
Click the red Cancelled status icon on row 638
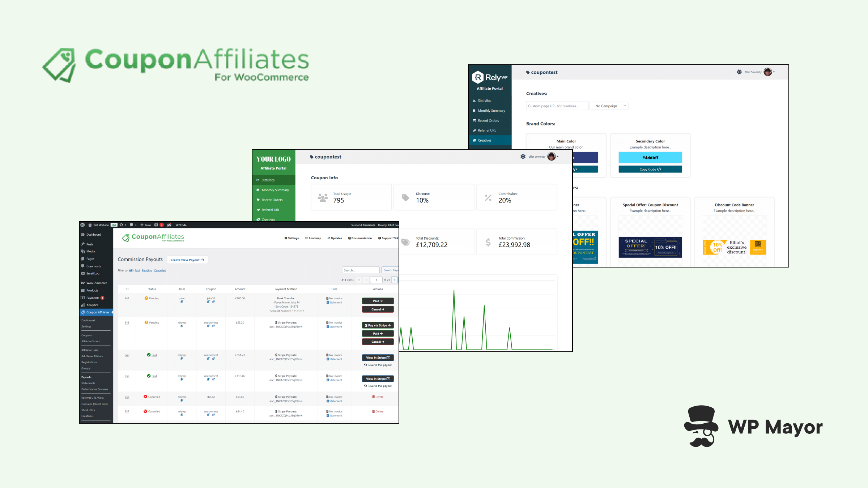(145, 397)
